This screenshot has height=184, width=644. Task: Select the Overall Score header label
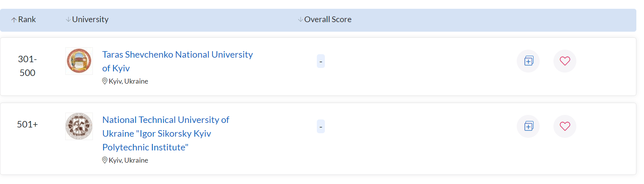pos(328,19)
